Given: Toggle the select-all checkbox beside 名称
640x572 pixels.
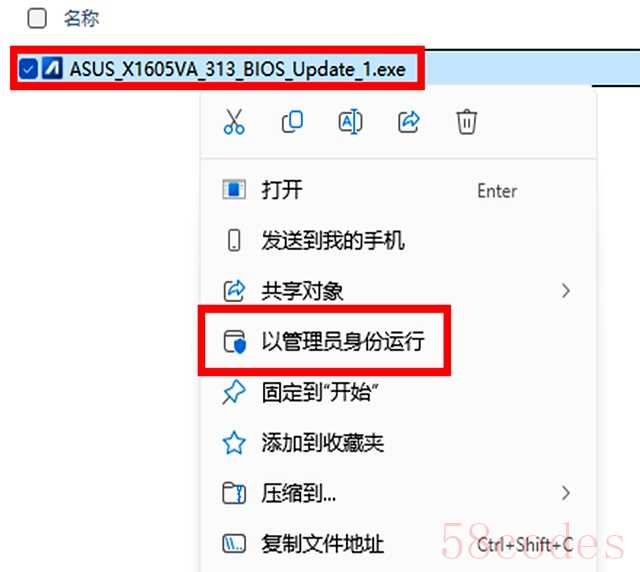Looking at the screenshot, I should (x=37, y=19).
